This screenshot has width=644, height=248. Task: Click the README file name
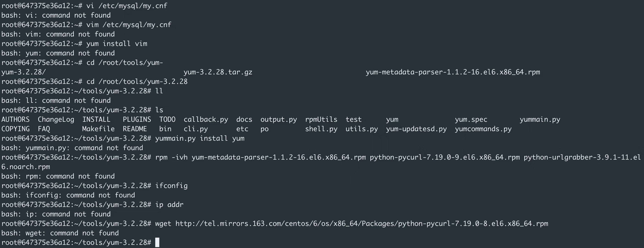[x=135, y=129]
